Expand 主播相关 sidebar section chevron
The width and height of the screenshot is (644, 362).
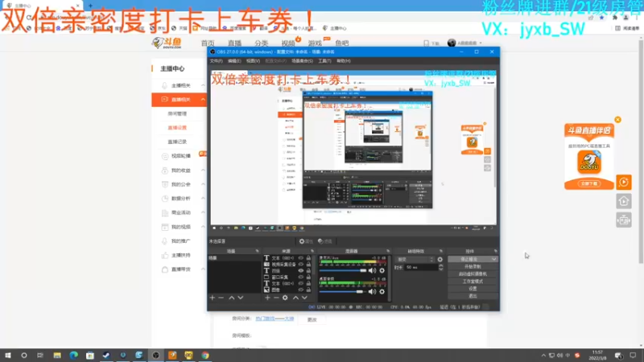coord(203,85)
